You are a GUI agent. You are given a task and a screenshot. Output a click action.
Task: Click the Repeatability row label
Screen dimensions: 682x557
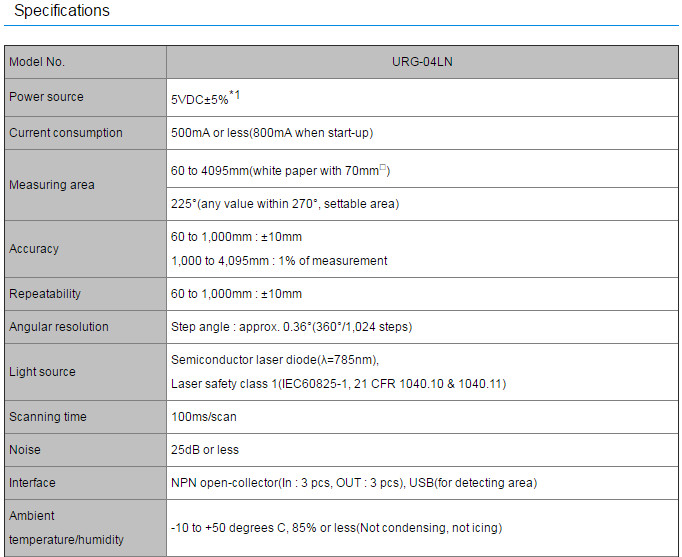[x=45, y=294]
